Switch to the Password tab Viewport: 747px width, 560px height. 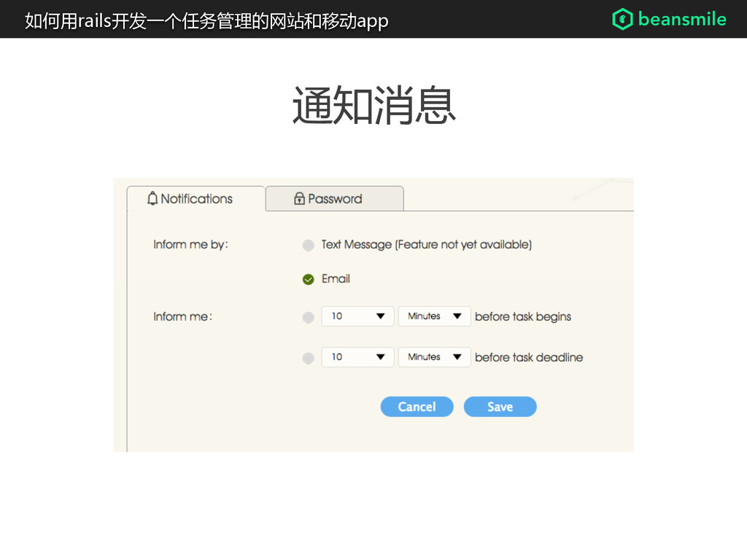[x=334, y=198]
